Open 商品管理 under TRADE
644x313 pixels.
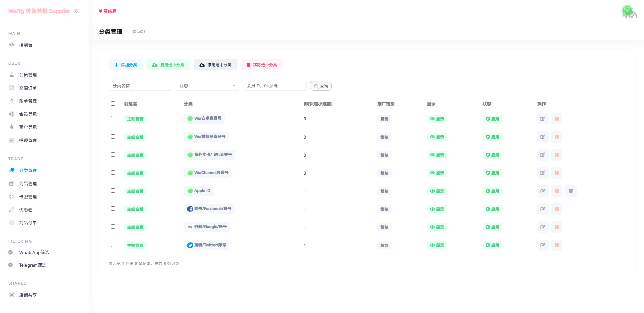29,184
